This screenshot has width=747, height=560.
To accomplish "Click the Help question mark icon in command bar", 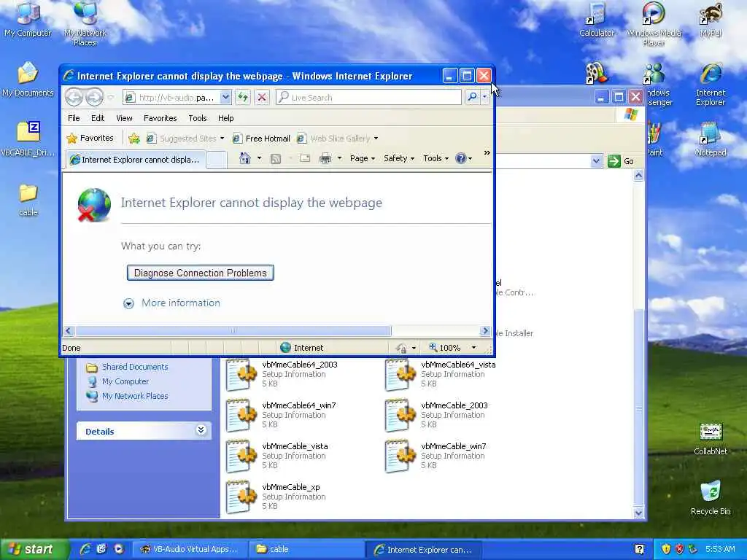I will coord(461,158).
